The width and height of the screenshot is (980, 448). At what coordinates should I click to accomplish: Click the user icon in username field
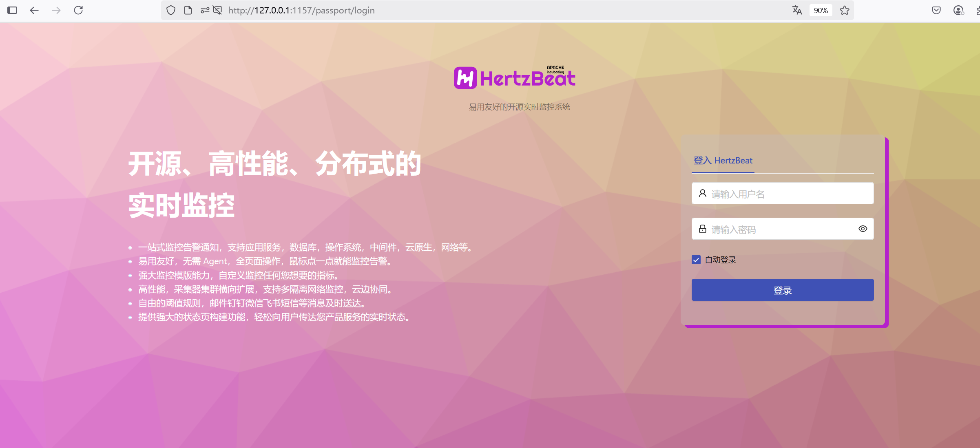(x=702, y=194)
